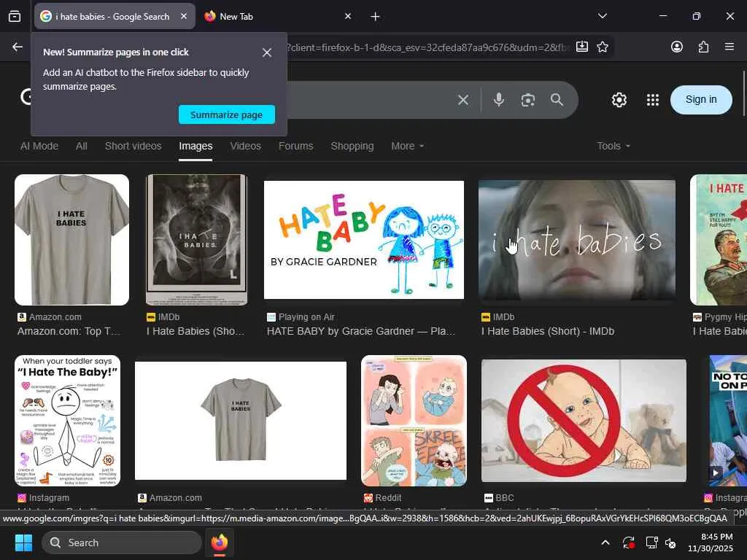Click the install/download page icon in address bar
The image size is (747, 560).
point(581,47)
